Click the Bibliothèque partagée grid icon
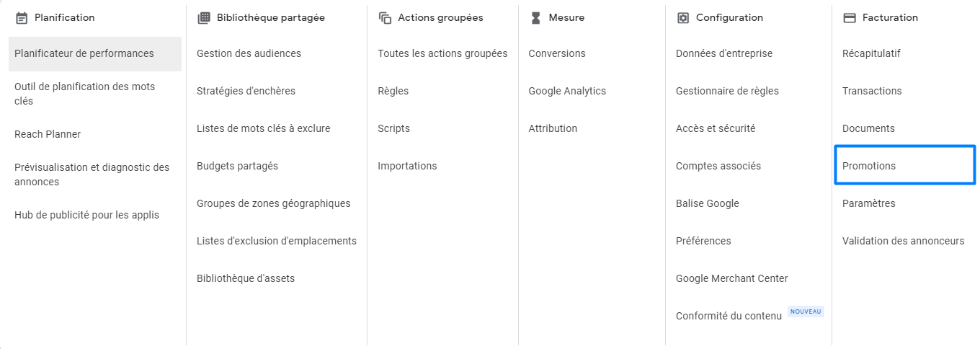The height and width of the screenshot is (349, 980). pos(204,18)
